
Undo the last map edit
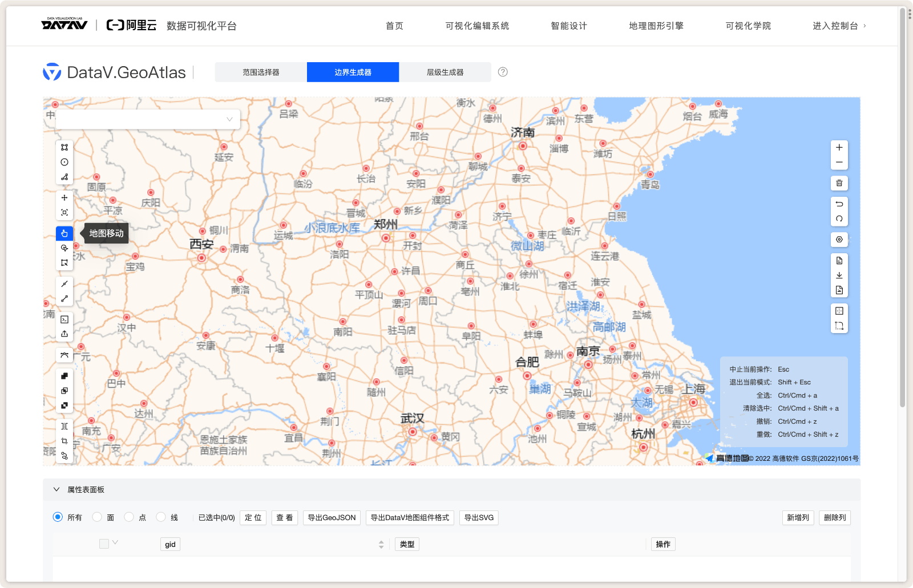839,204
